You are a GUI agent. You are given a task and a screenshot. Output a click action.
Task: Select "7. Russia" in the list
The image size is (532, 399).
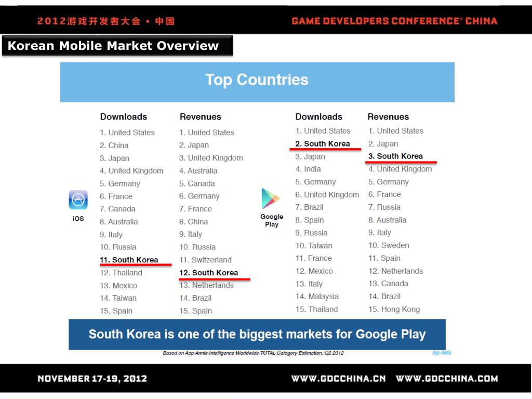click(x=384, y=207)
